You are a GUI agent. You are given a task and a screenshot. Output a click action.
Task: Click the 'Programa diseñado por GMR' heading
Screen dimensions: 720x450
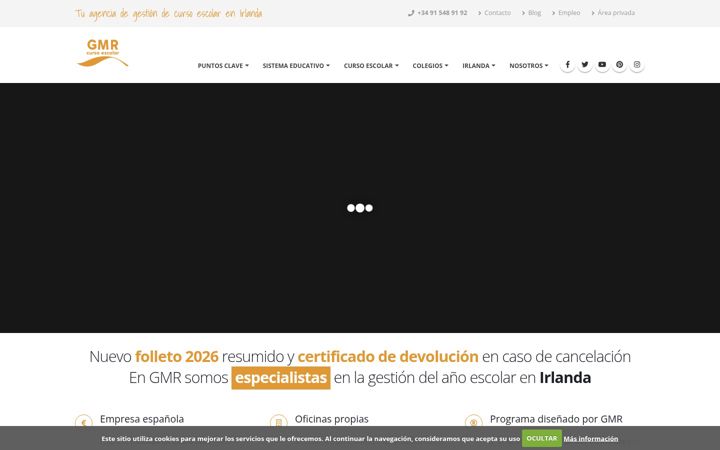pyautogui.click(x=556, y=419)
